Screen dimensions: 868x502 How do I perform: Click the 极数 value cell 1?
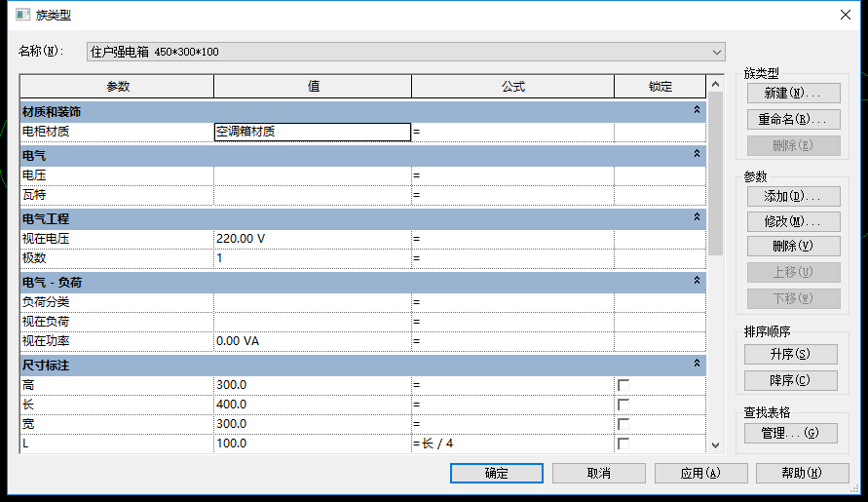click(x=312, y=258)
